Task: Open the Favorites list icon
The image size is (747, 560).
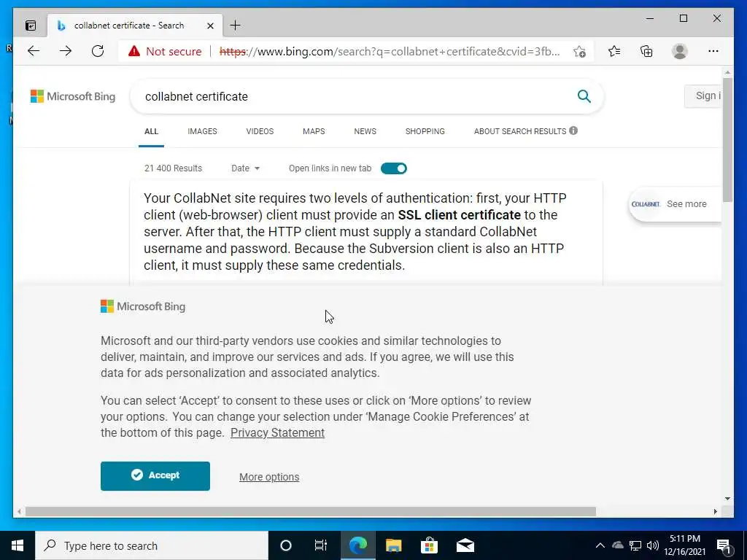Action: pyautogui.click(x=614, y=51)
